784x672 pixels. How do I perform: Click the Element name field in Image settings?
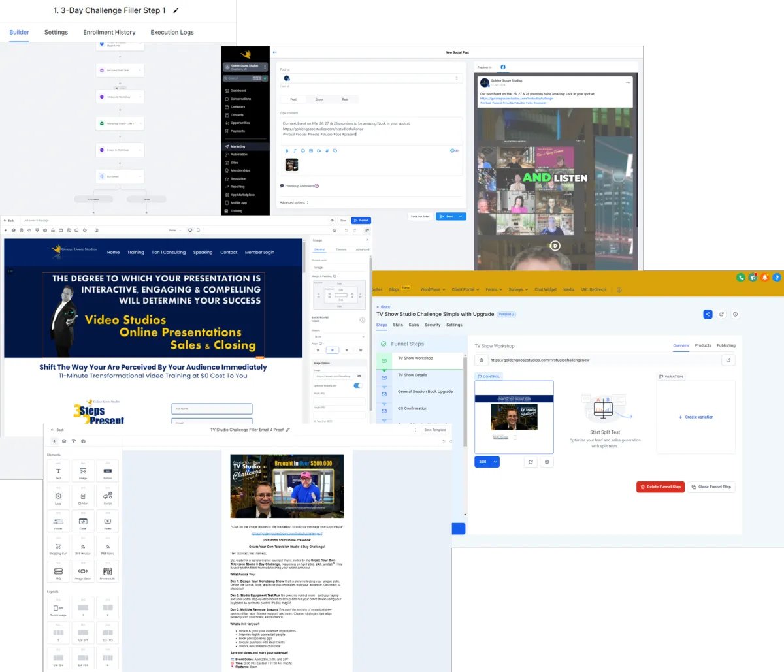point(339,268)
